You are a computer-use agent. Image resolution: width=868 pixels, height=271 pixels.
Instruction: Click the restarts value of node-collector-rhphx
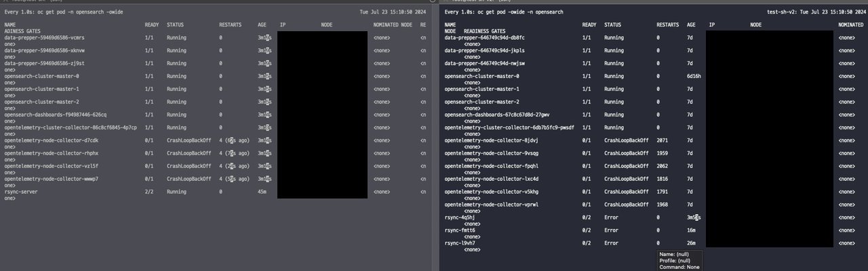coord(235,154)
